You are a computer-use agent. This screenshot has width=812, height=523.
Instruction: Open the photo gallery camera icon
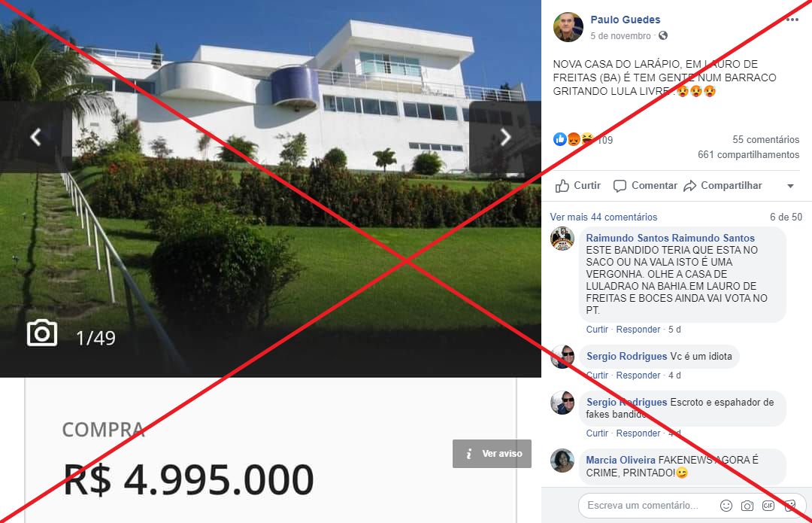(x=42, y=333)
